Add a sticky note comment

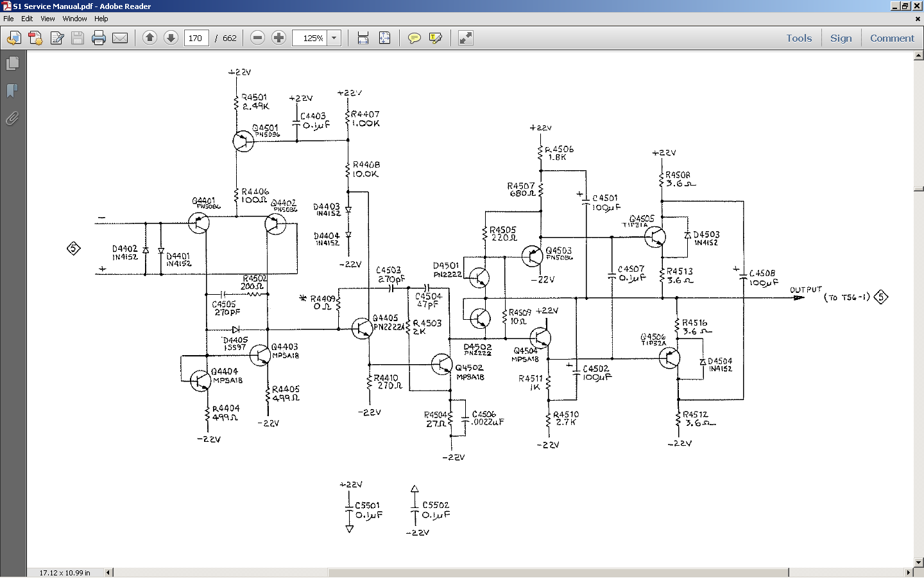415,39
